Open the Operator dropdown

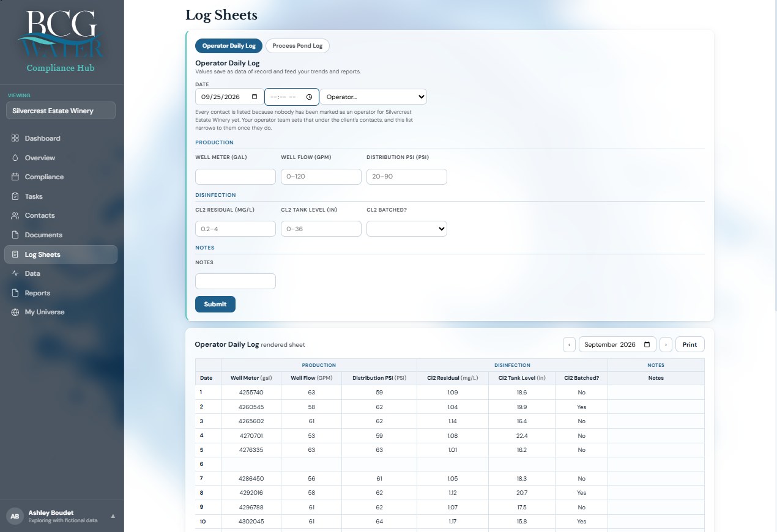point(373,97)
